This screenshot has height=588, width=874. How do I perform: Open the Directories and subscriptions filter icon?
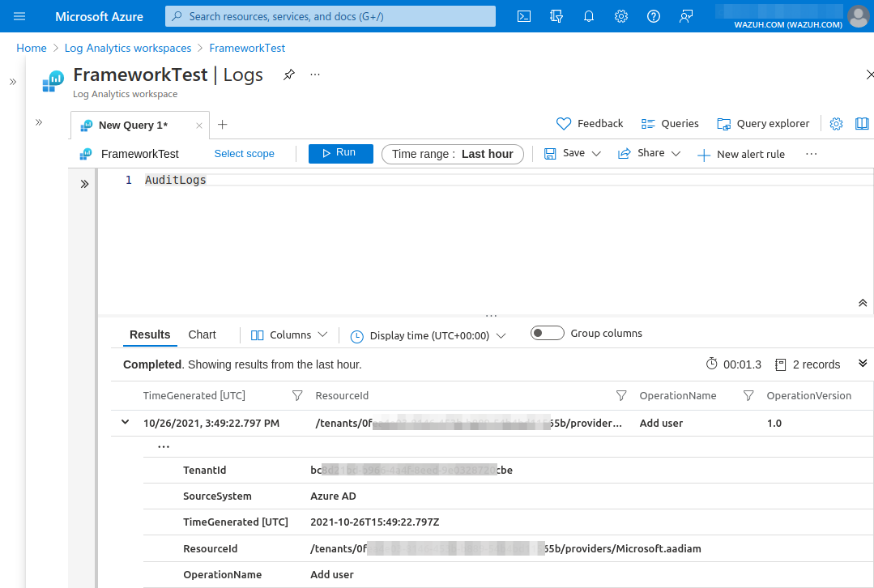click(556, 16)
